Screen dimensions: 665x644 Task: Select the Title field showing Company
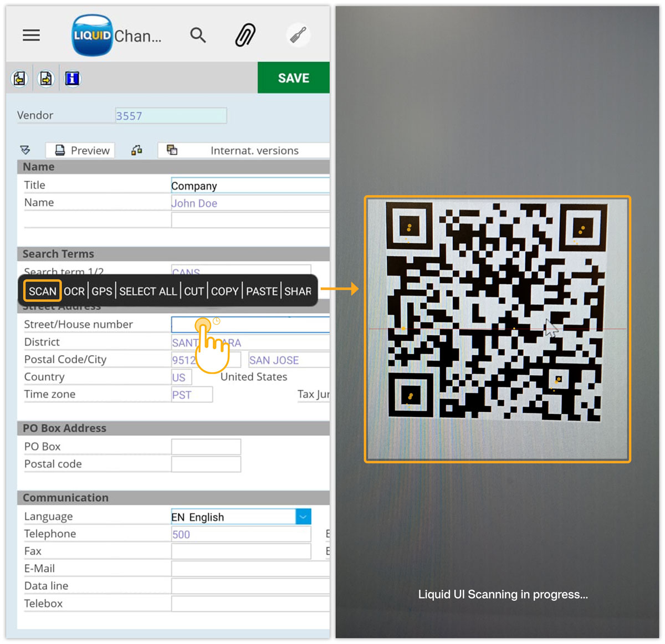tap(250, 186)
